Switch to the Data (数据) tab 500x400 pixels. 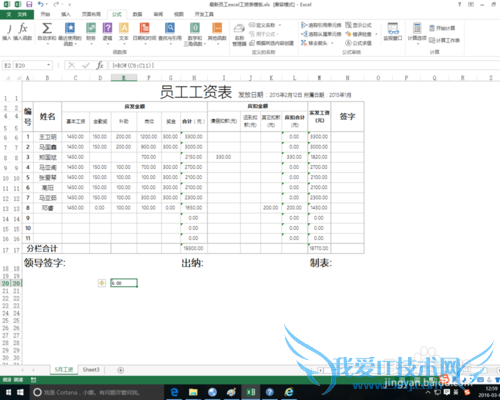137,14
